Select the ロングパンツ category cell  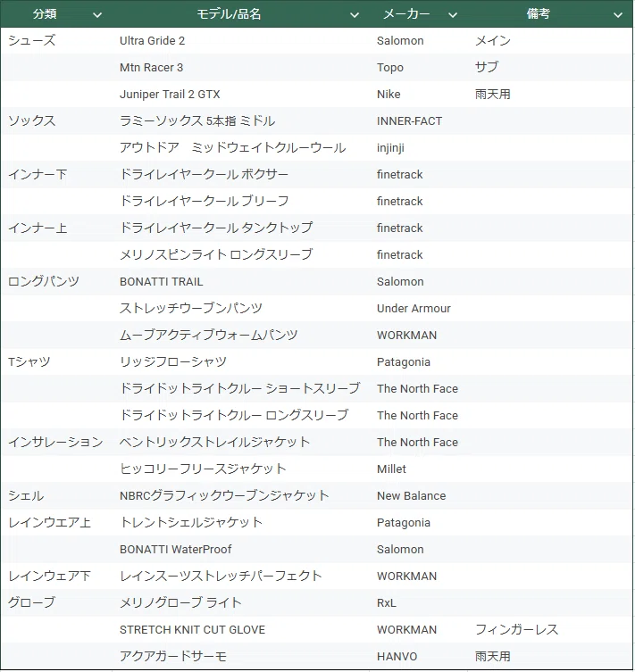click(44, 282)
